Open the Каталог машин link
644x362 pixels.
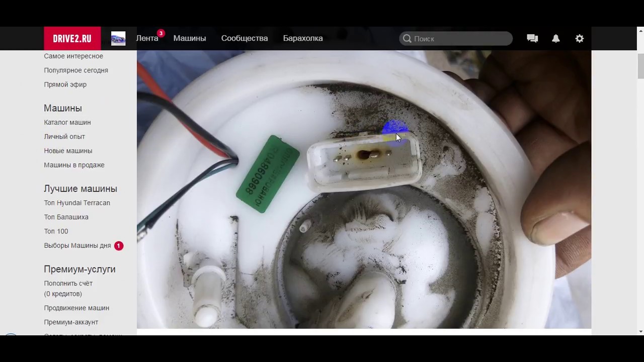[x=67, y=122]
